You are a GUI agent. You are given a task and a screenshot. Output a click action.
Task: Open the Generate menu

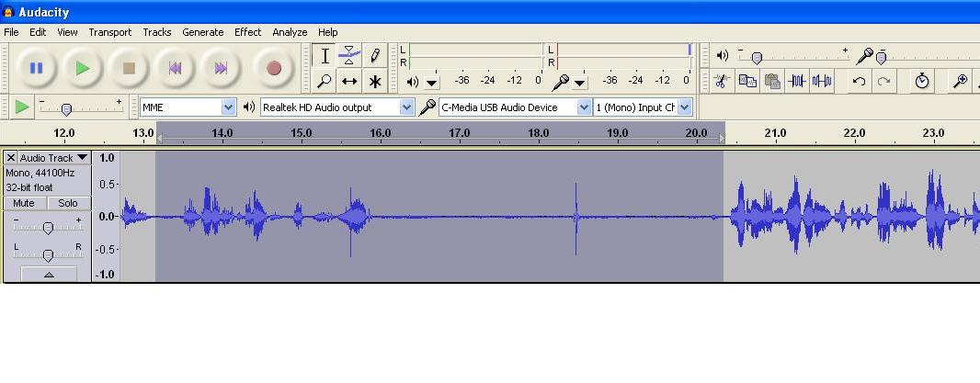tap(202, 32)
